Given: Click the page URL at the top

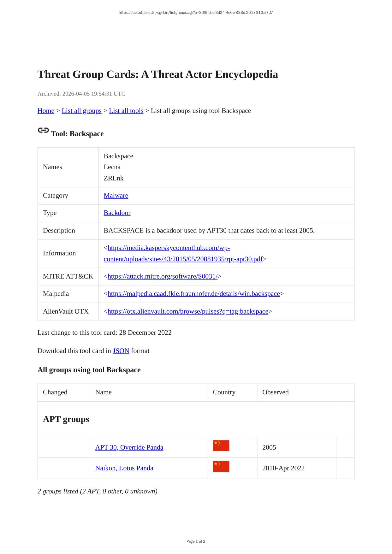Looking at the screenshot, I should (x=196, y=13).
